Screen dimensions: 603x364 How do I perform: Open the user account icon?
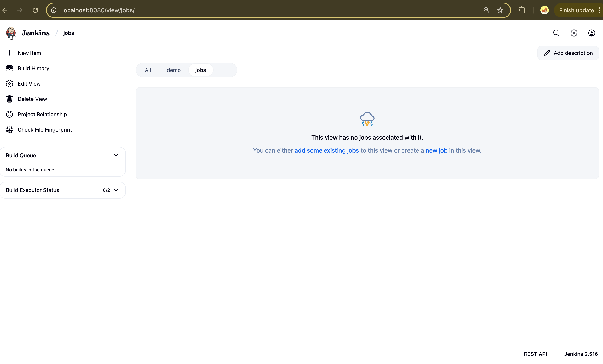(x=592, y=33)
